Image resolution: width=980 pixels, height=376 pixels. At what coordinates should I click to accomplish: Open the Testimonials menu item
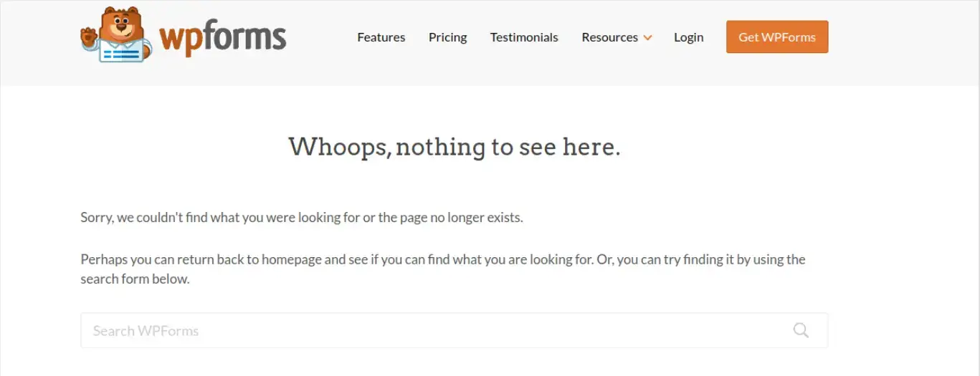524,37
